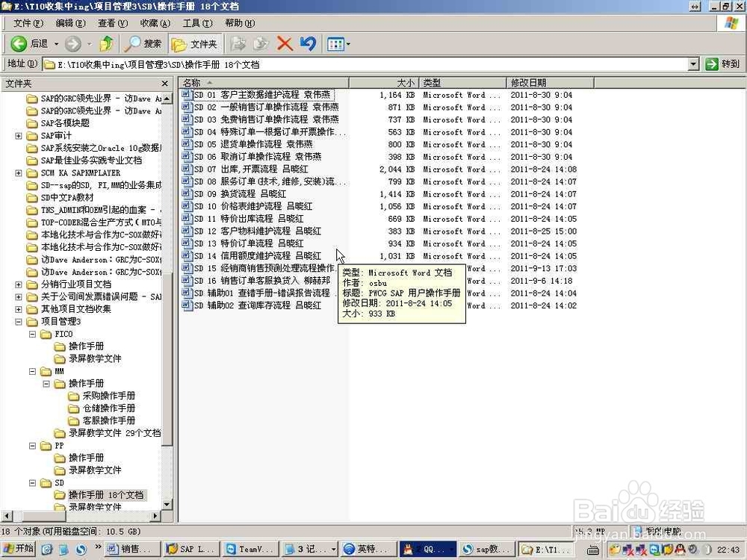Select Word icon of SD 09 换货流程
This screenshot has width=747, height=560.
186,193
